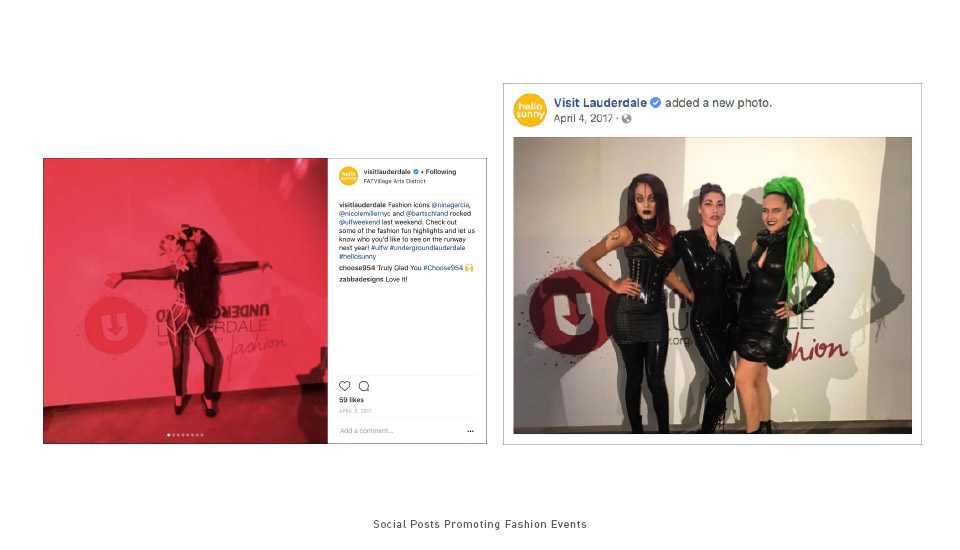The height and width of the screenshot is (550, 960).
Task: Click Instagram verified badge next to visitlauderdale
Action: [x=416, y=171]
